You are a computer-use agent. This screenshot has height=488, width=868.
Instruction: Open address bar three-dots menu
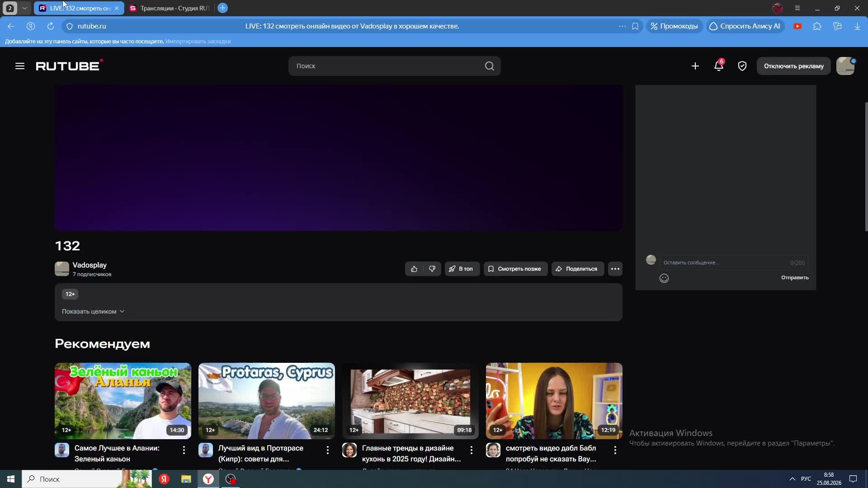point(623,26)
